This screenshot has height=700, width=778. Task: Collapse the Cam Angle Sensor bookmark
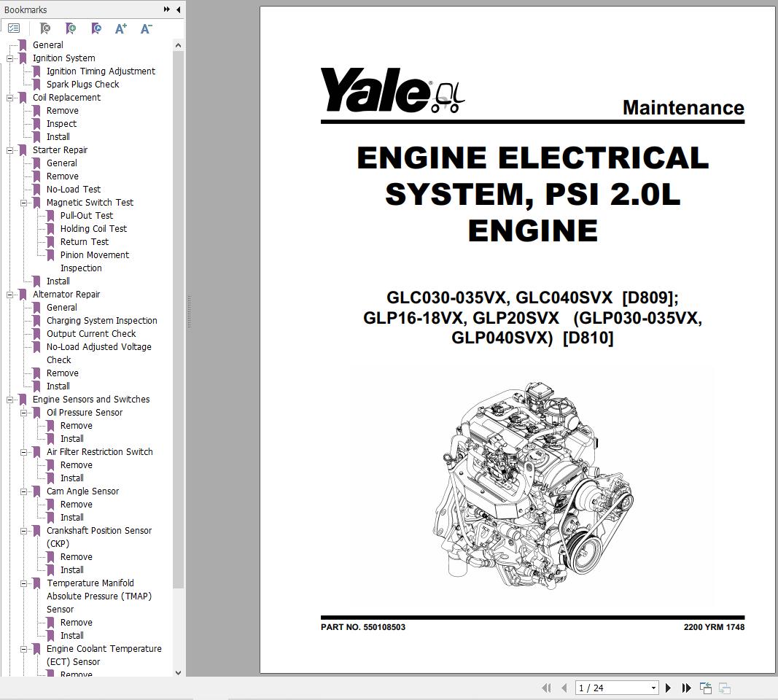[23, 491]
